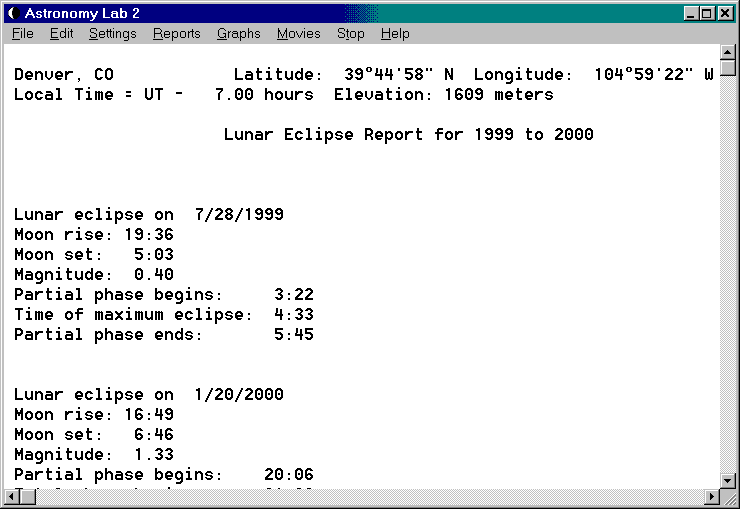Select the Movies menu
The width and height of the screenshot is (740, 509).
point(298,33)
